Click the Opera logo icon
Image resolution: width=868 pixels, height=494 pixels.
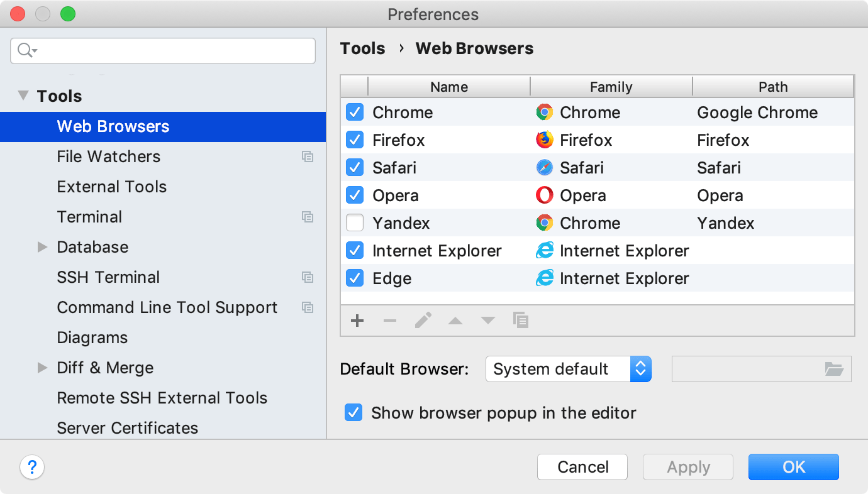coord(544,195)
